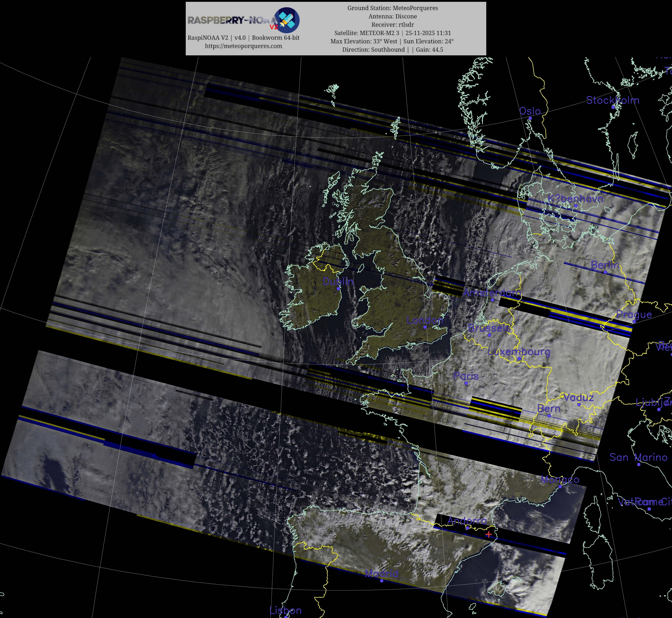The height and width of the screenshot is (618, 672).
Task: Click the red cross ground station marker
Action: (x=489, y=534)
